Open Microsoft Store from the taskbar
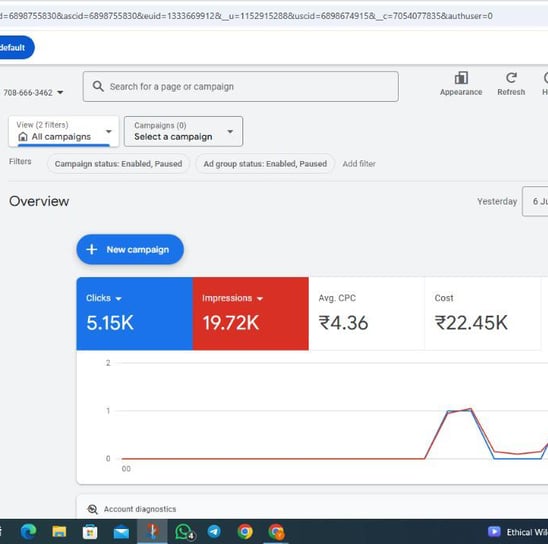 tap(90, 532)
